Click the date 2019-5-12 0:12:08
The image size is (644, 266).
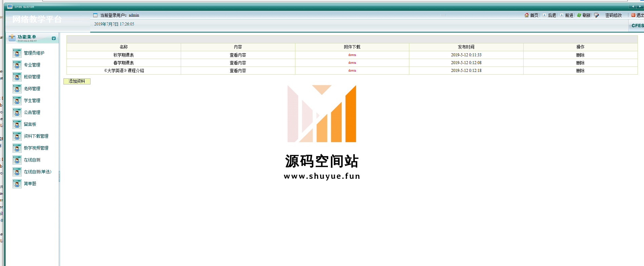click(466, 63)
